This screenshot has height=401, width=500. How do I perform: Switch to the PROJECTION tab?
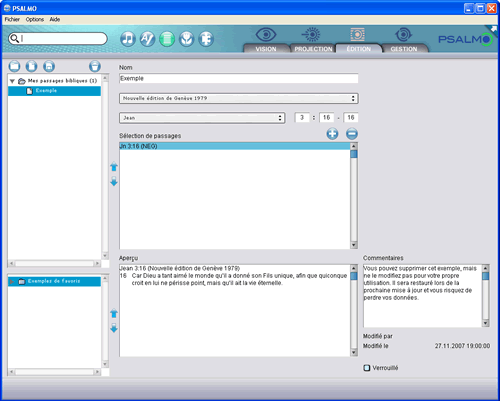[313, 49]
